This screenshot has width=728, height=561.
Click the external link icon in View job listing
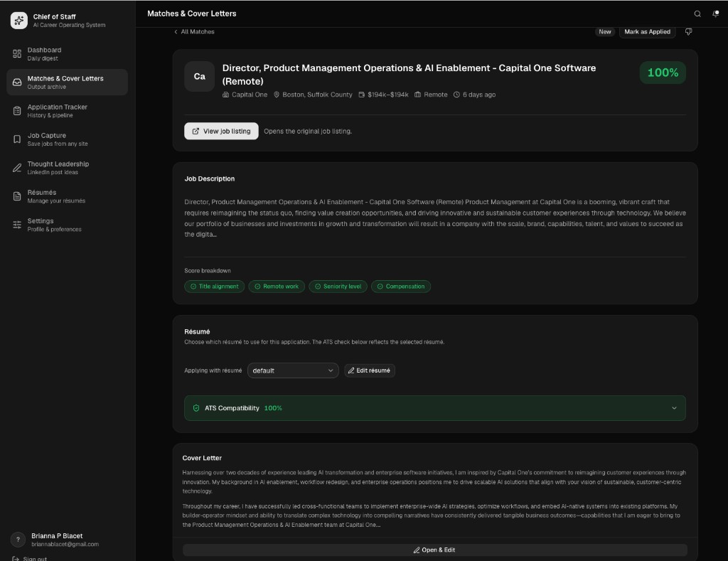tap(196, 132)
